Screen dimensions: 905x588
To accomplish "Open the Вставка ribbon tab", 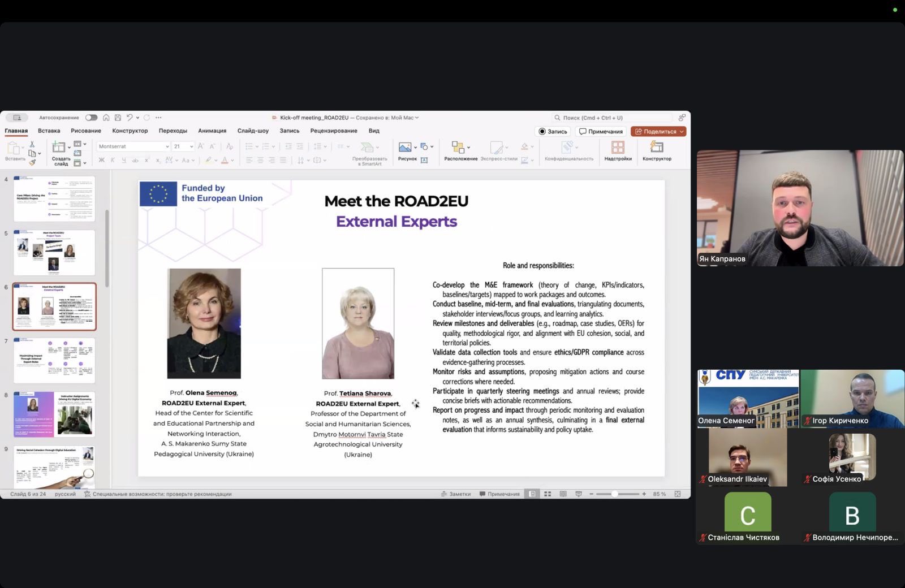I will [x=49, y=131].
